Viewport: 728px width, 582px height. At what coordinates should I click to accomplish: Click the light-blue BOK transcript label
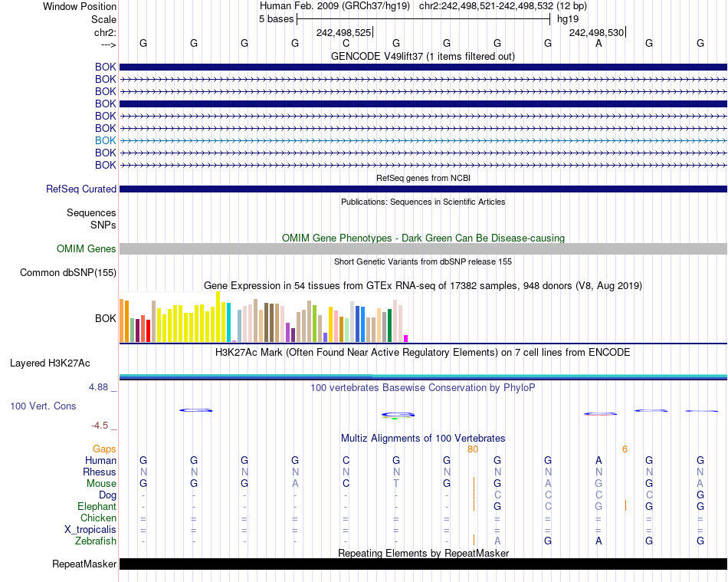point(106,140)
